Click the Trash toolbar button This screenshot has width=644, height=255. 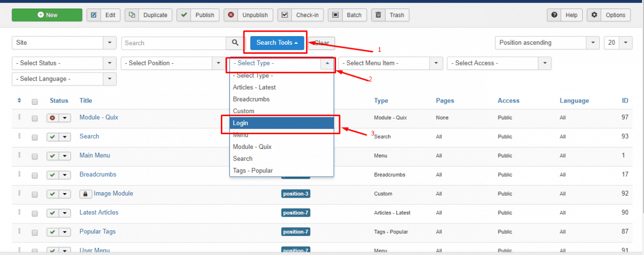(x=390, y=15)
